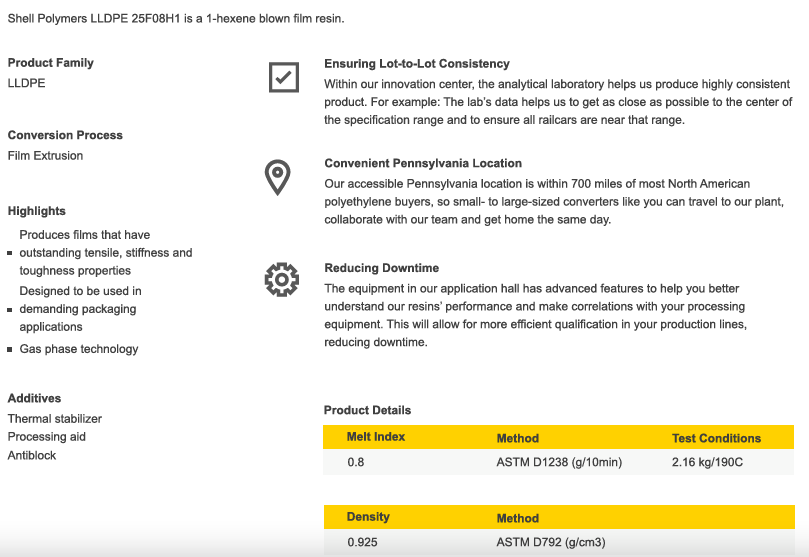Image resolution: width=809 pixels, height=557 pixels.
Task: Click the Reducing Downtime heading
Action: click(x=381, y=268)
